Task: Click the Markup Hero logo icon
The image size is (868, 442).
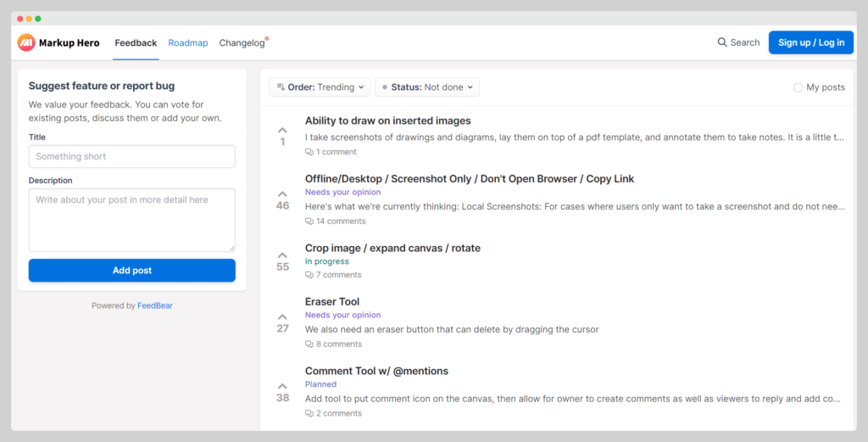Action: point(26,42)
